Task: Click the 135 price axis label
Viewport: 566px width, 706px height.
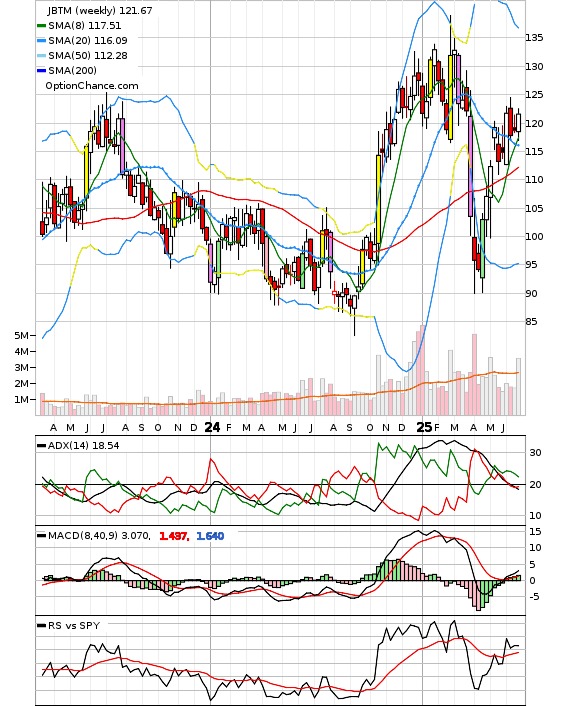Action: coord(534,38)
